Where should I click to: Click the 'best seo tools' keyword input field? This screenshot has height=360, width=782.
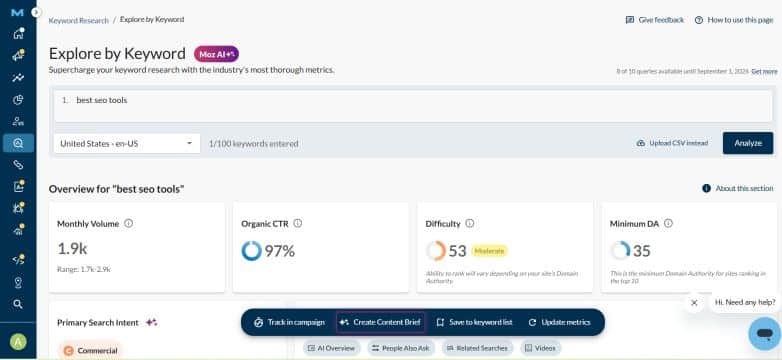(x=413, y=106)
